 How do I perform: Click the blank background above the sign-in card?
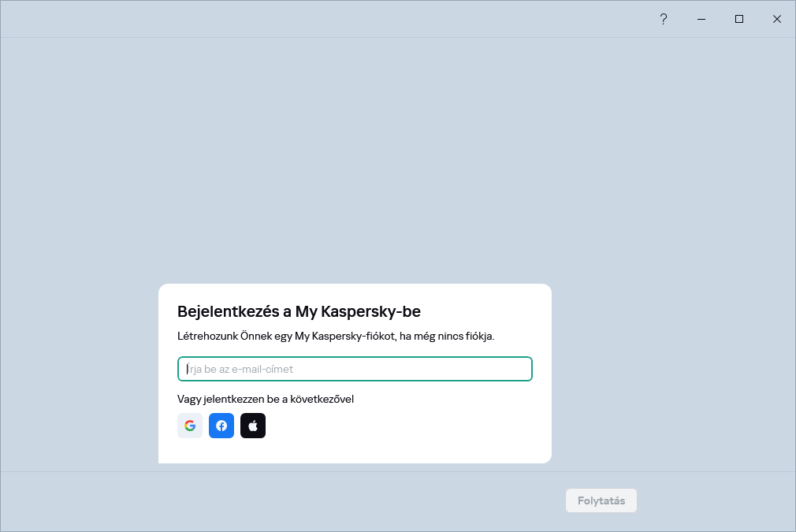click(x=355, y=158)
